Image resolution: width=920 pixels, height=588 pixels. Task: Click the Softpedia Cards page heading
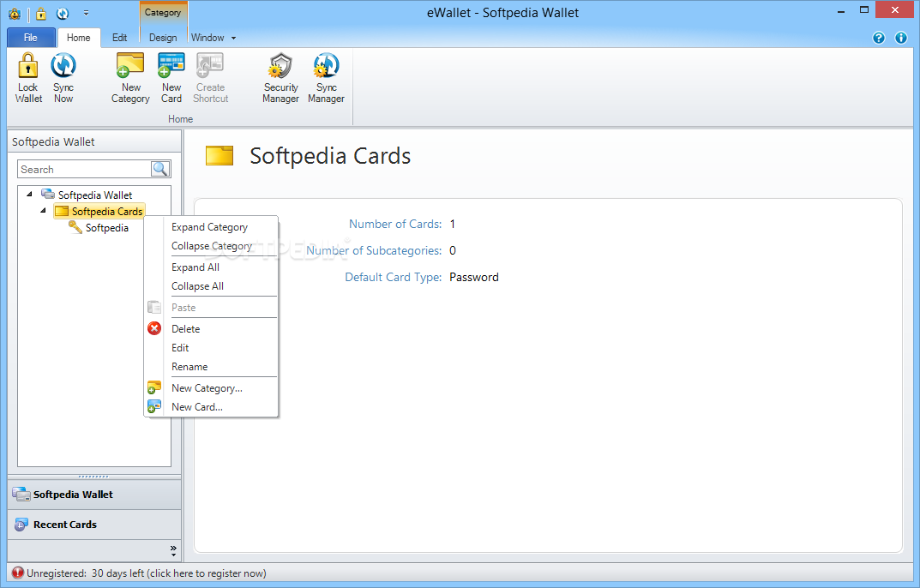tap(330, 155)
